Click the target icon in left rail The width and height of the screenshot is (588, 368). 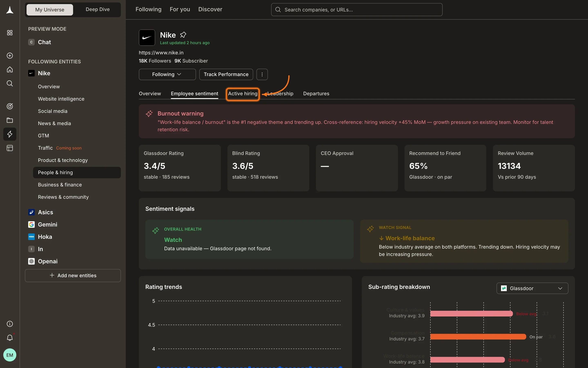[x=10, y=106]
